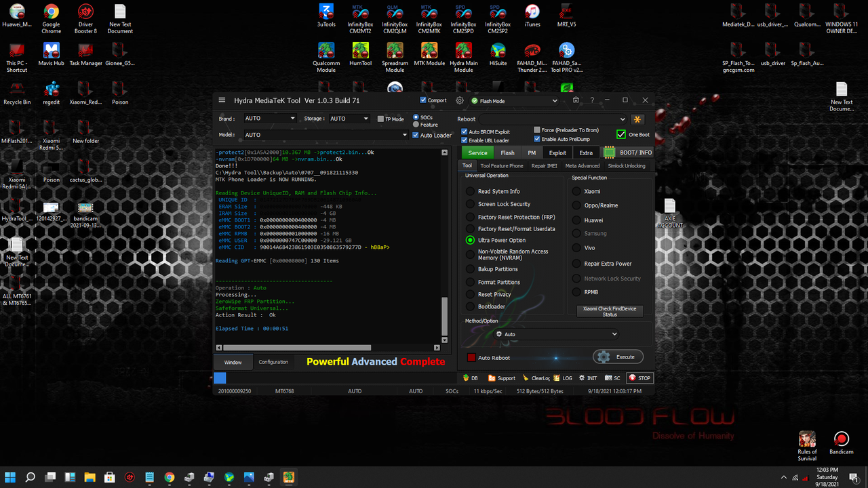Select Factory Reset Protection (FRP) option
The height and width of the screenshot is (488, 868).
(470, 217)
